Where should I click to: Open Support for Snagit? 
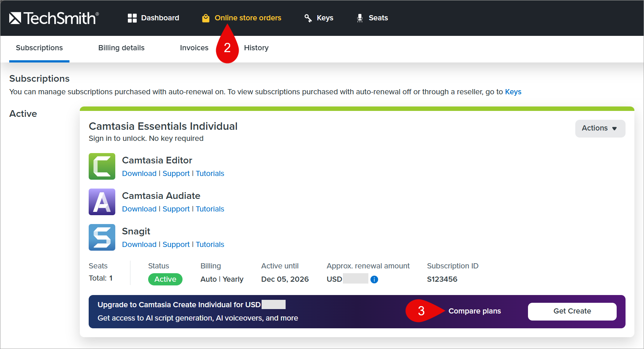tap(176, 244)
